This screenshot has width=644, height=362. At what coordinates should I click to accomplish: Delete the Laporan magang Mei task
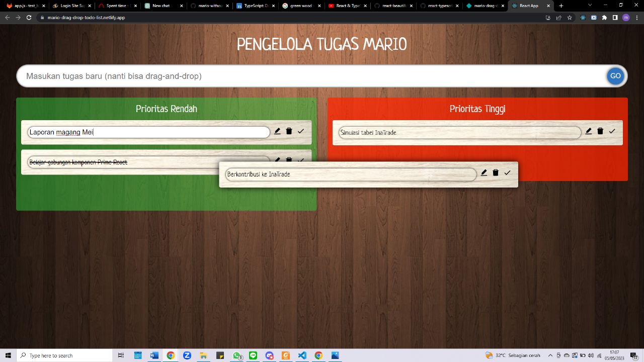pyautogui.click(x=289, y=131)
